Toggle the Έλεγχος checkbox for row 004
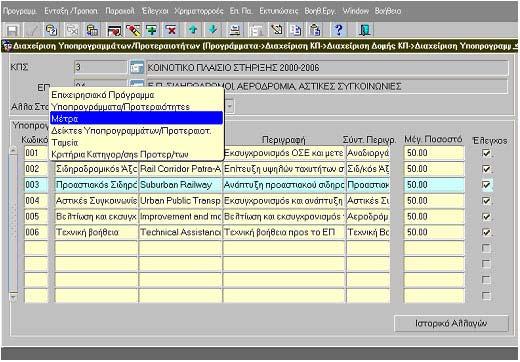The height and width of the screenshot is (362, 520). (486, 201)
